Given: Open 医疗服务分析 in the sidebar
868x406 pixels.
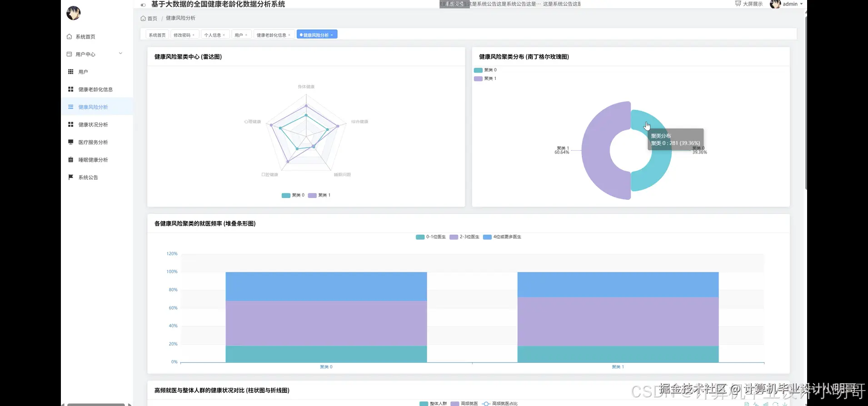Looking at the screenshot, I should (93, 142).
